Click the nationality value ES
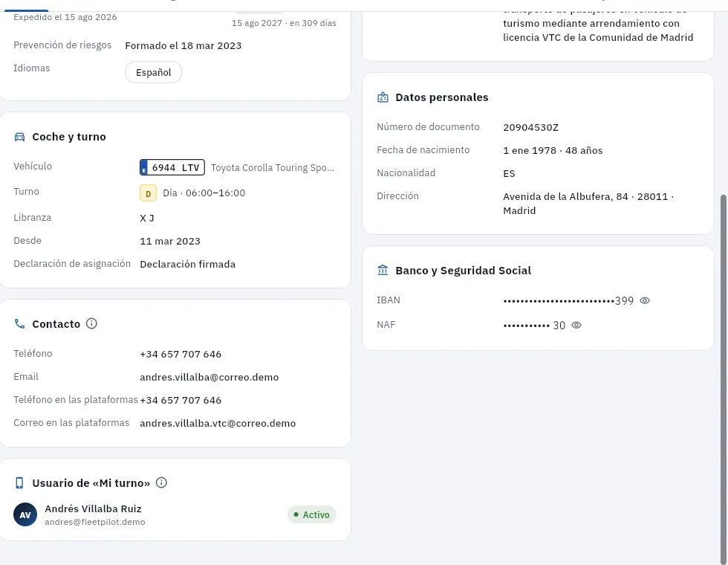This screenshot has height=565, width=728. click(x=509, y=174)
